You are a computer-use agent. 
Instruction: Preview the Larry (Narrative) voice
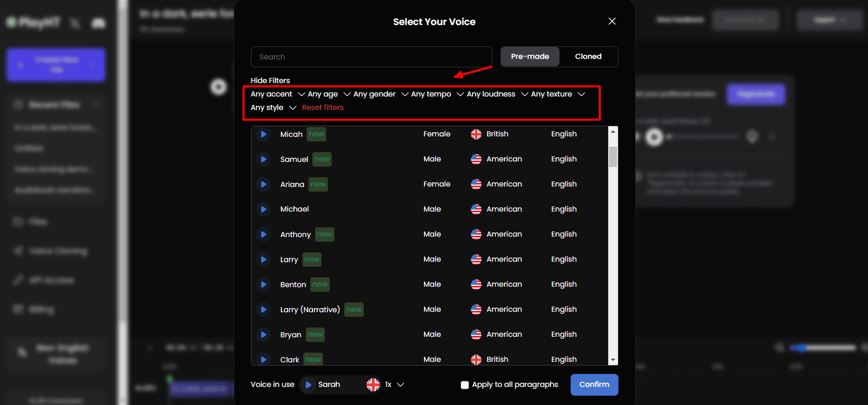(x=263, y=309)
